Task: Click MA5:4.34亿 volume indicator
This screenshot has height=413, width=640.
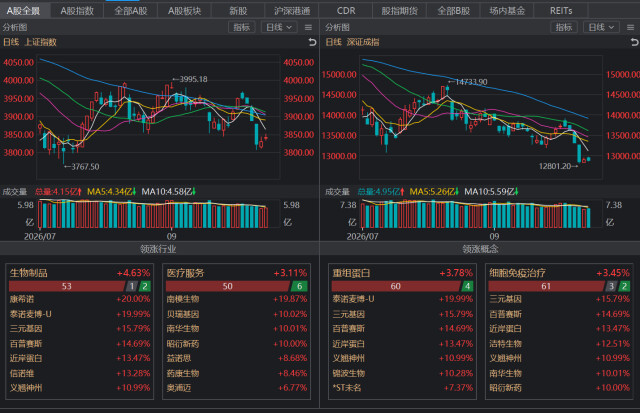Action: pos(111,191)
